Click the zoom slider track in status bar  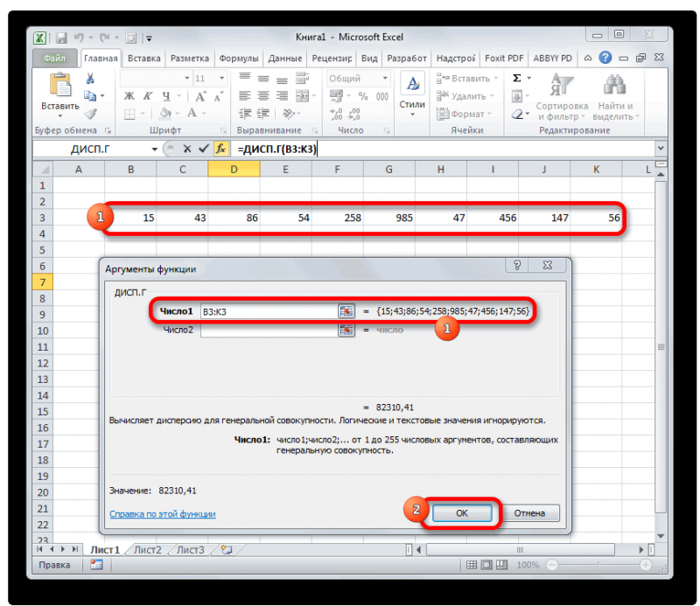(598, 565)
